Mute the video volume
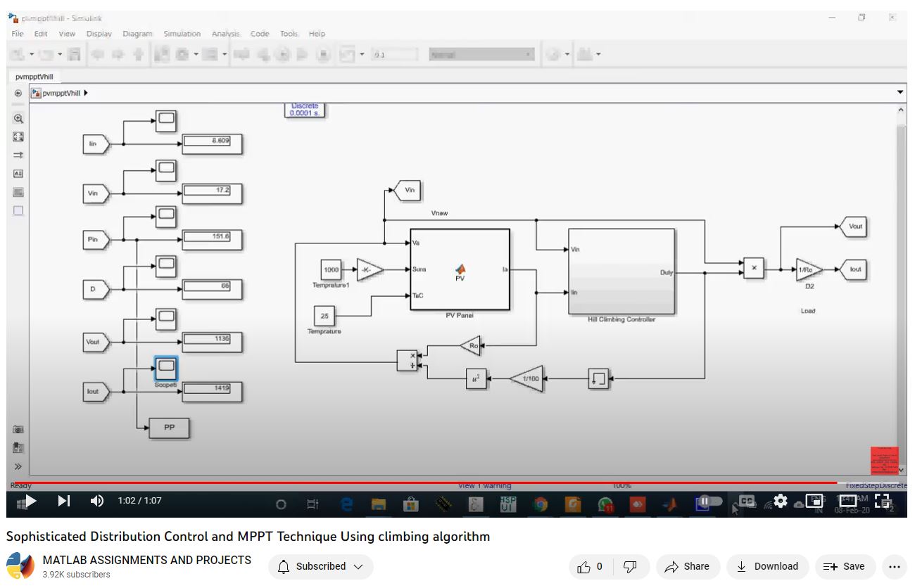This screenshot has width=915, height=588. click(97, 501)
